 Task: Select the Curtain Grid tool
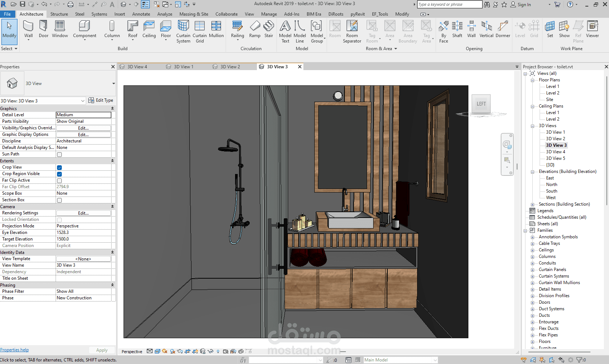pos(199,32)
